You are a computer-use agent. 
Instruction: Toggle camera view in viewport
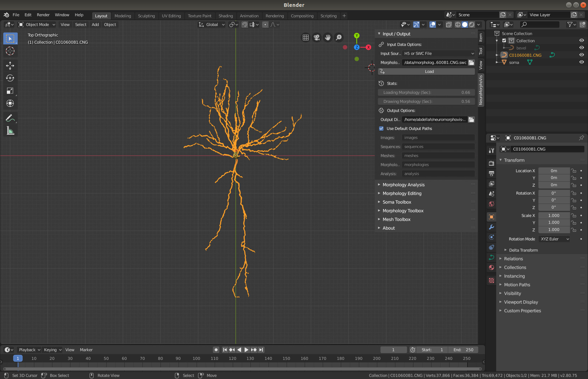click(x=317, y=38)
